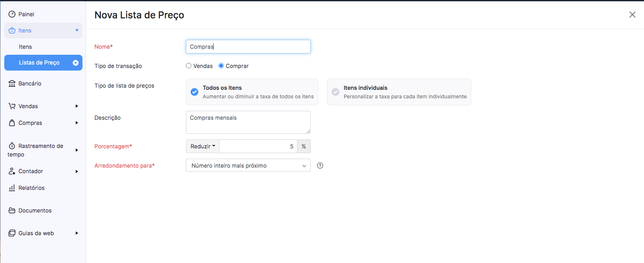Click the percent sign suffix box
644x263 pixels.
click(304, 146)
